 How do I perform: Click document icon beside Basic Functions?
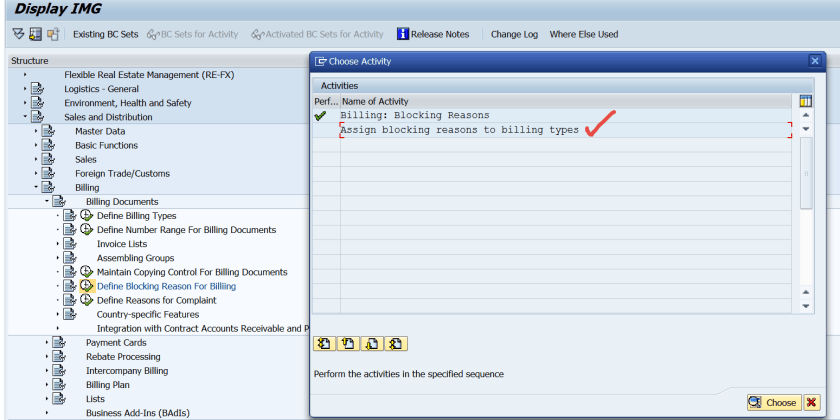[48, 145]
